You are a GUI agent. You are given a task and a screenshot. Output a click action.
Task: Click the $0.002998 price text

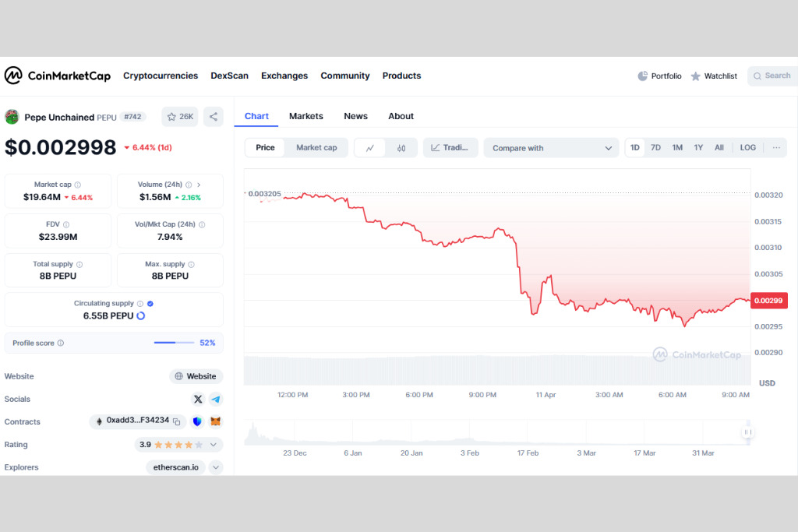point(61,147)
